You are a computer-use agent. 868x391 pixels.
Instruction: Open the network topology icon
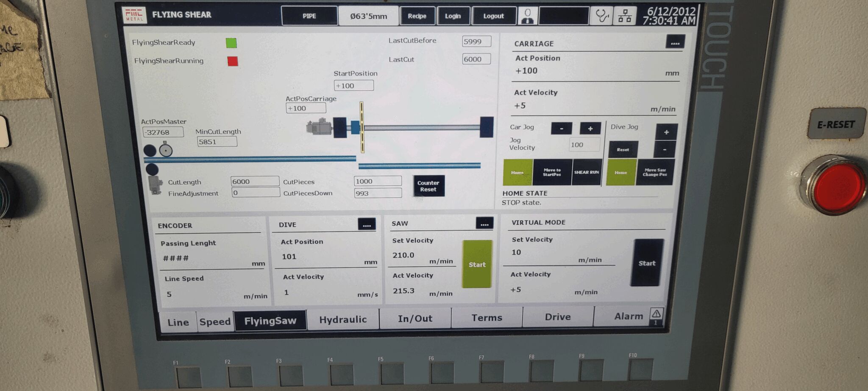tap(624, 16)
